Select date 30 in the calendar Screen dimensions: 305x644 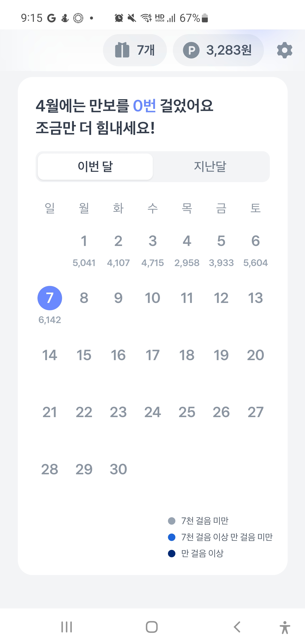(x=118, y=469)
